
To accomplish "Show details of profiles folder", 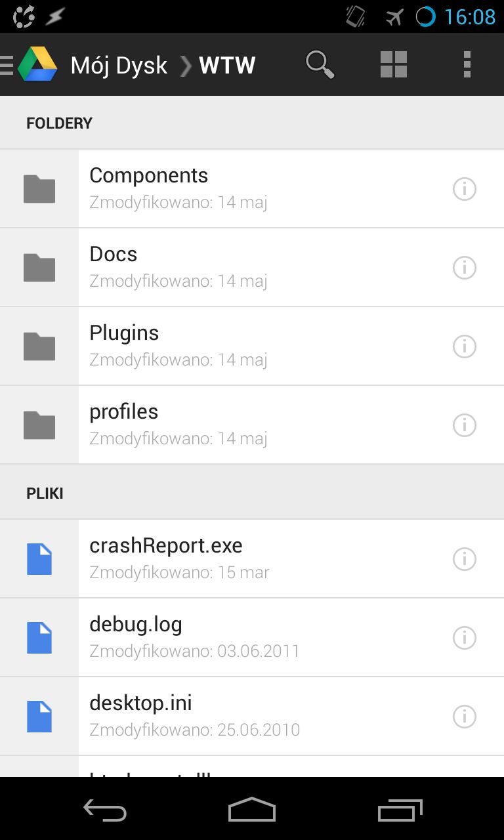I will click(x=465, y=425).
